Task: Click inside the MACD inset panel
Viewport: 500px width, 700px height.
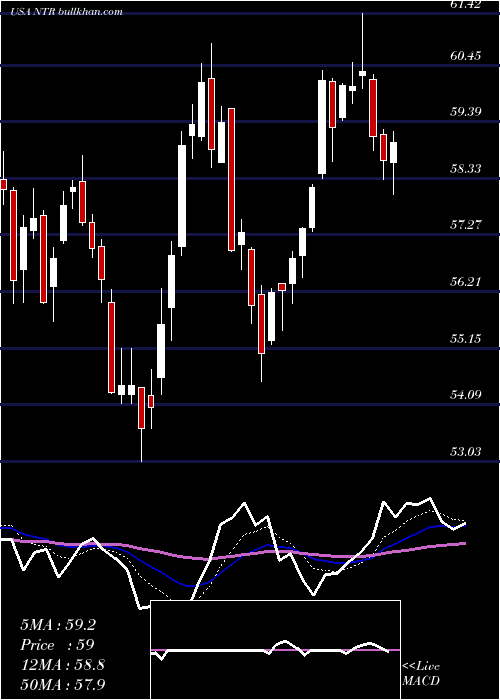Action: click(275, 650)
